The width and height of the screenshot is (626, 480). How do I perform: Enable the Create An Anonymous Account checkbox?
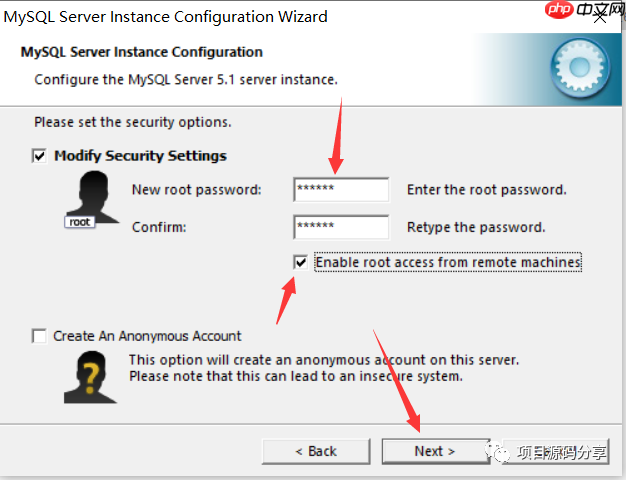pos(39,336)
